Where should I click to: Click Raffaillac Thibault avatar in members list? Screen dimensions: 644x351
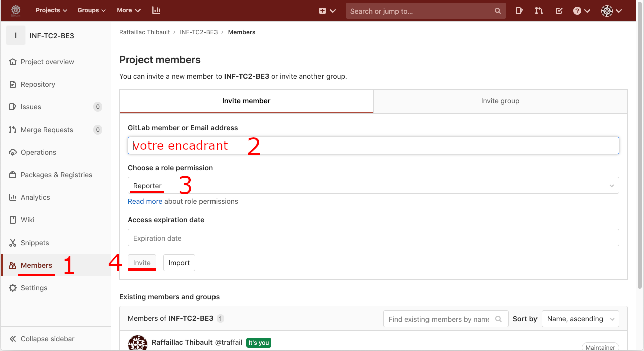tap(138, 343)
